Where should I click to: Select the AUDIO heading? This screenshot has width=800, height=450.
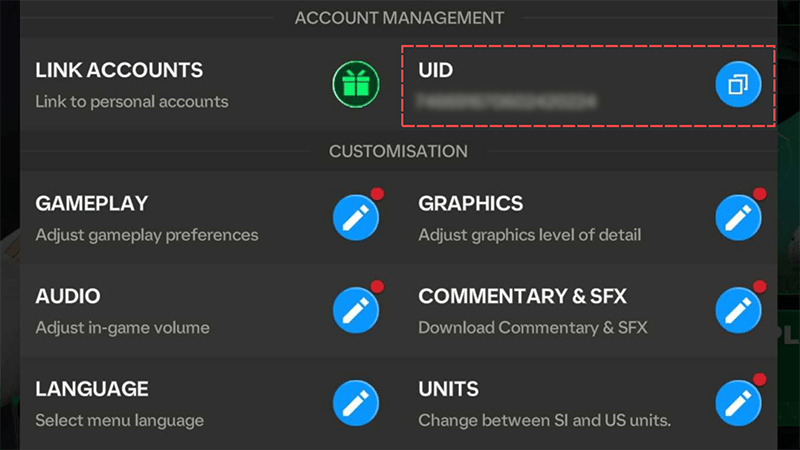coord(68,296)
